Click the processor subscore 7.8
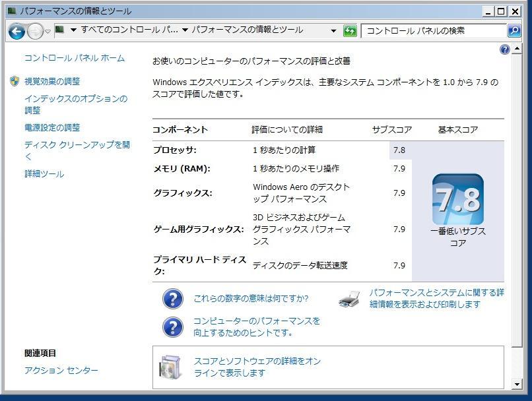This screenshot has width=532, height=401. coord(399,150)
